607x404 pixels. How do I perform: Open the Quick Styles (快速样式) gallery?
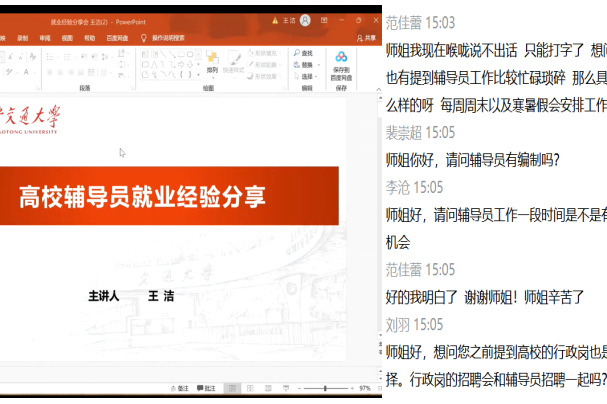pos(232,60)
